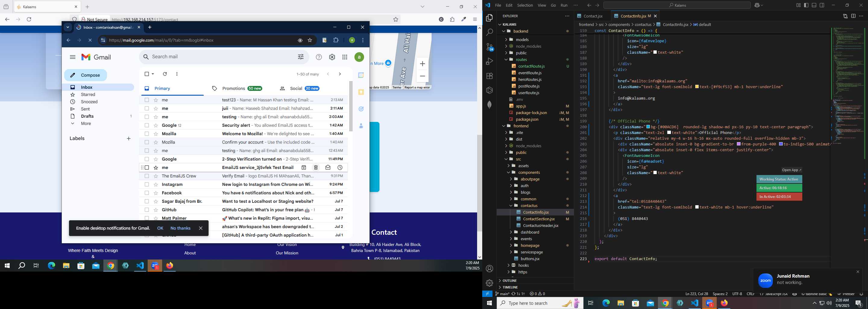The width and height of the screenshot is (868, 309).
Task: Check the Welcome to Mozilla email checkbox
Action: pyautogui.click(x=146, y=134)
